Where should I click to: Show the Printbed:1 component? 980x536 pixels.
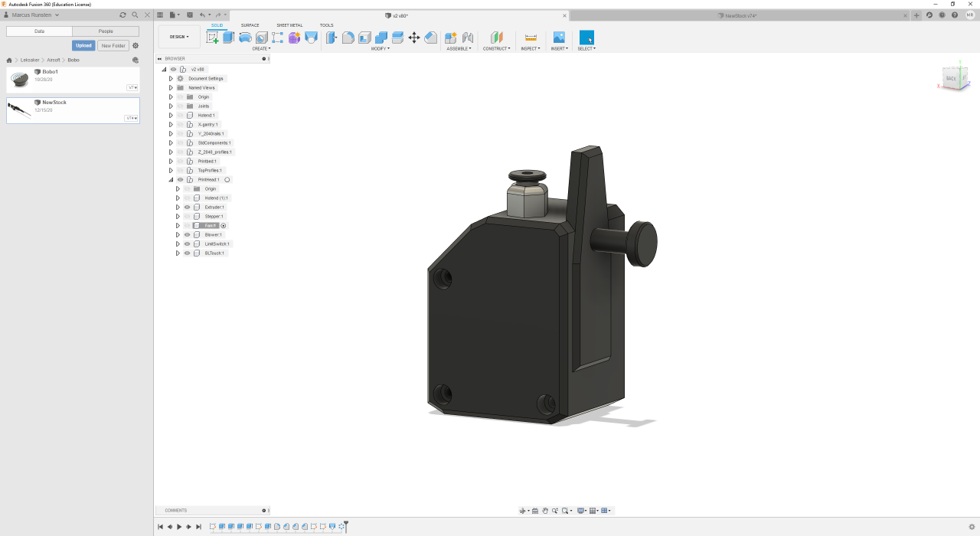pos(181,161)
